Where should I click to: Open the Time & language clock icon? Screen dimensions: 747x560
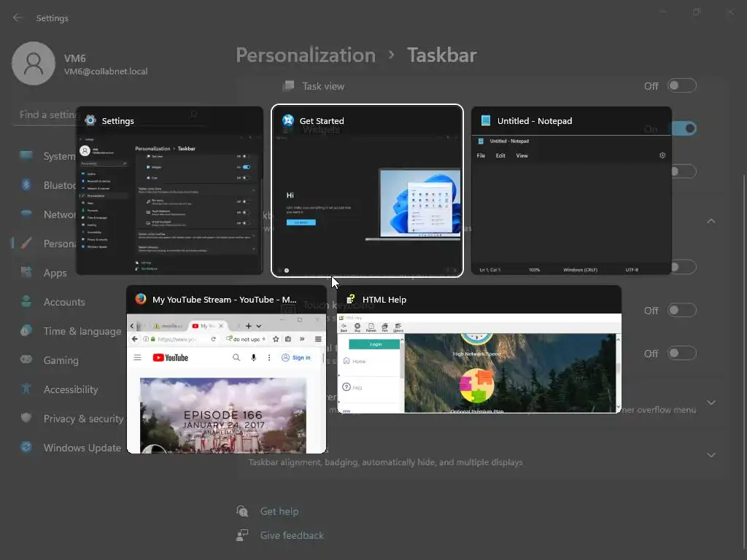point(26,330)
